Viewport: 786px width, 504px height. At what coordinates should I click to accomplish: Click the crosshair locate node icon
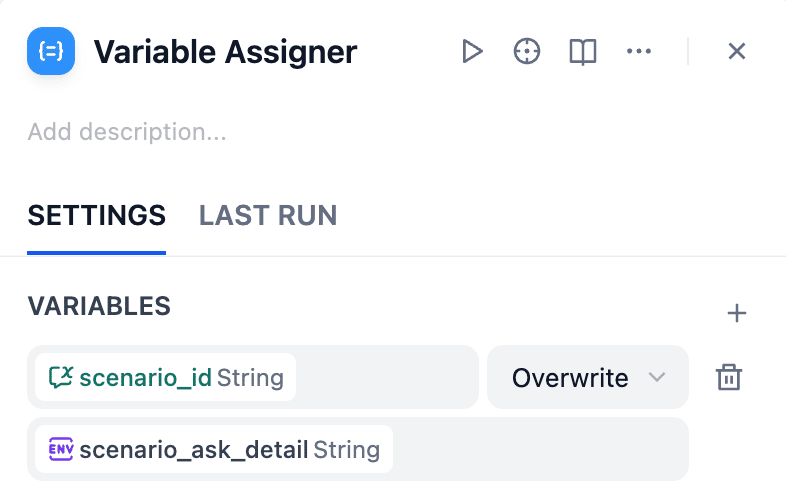coord(527,51)
